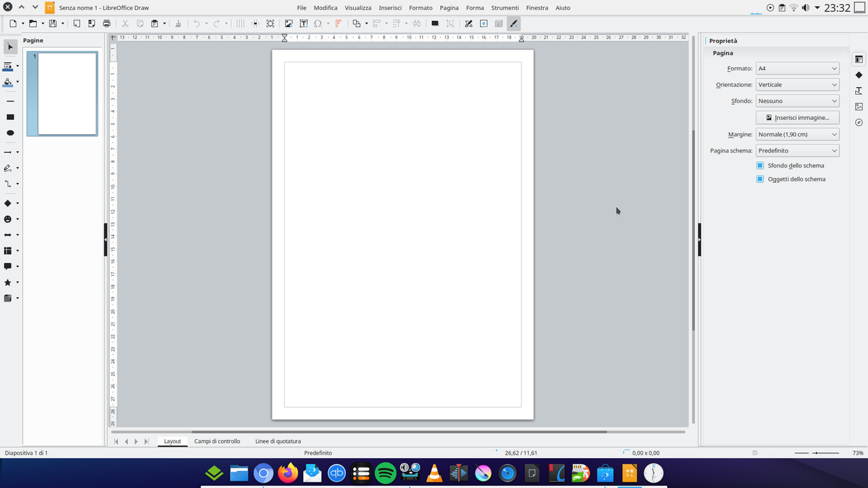
Task: Click the Zoom and Pan toolbar icon
Action: [270, 23]
